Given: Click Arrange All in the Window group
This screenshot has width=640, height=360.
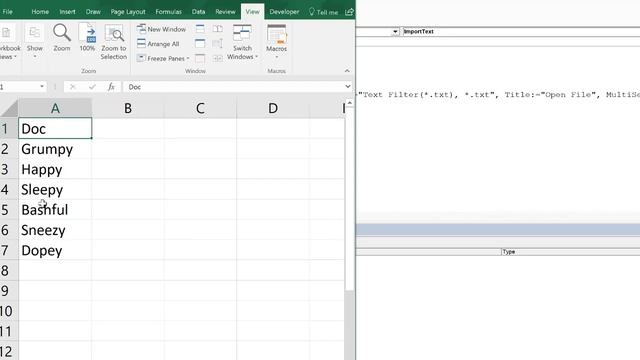Looking at the screenshot, I should [x=158, y=44].
